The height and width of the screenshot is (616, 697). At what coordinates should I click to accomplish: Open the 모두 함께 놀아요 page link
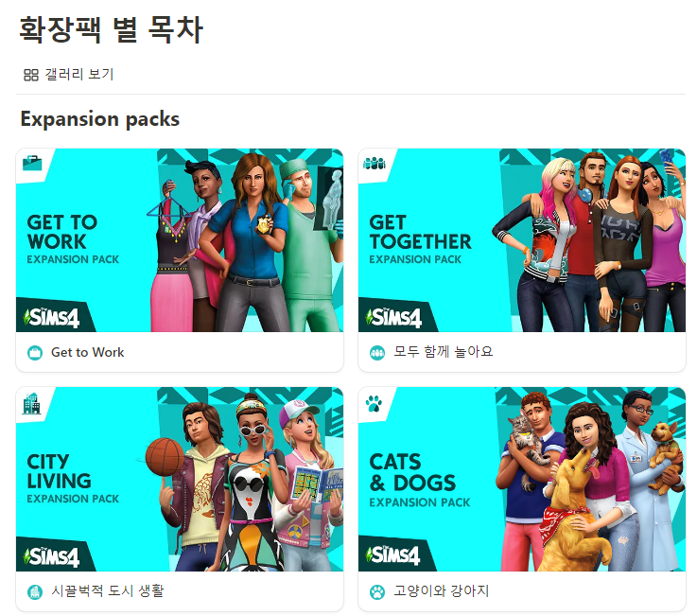[x=444, y=352]
